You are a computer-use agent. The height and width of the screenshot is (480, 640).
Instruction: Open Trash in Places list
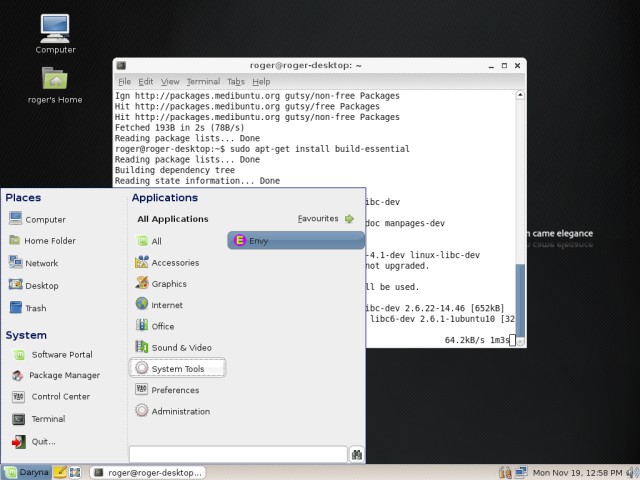[27, 307]
